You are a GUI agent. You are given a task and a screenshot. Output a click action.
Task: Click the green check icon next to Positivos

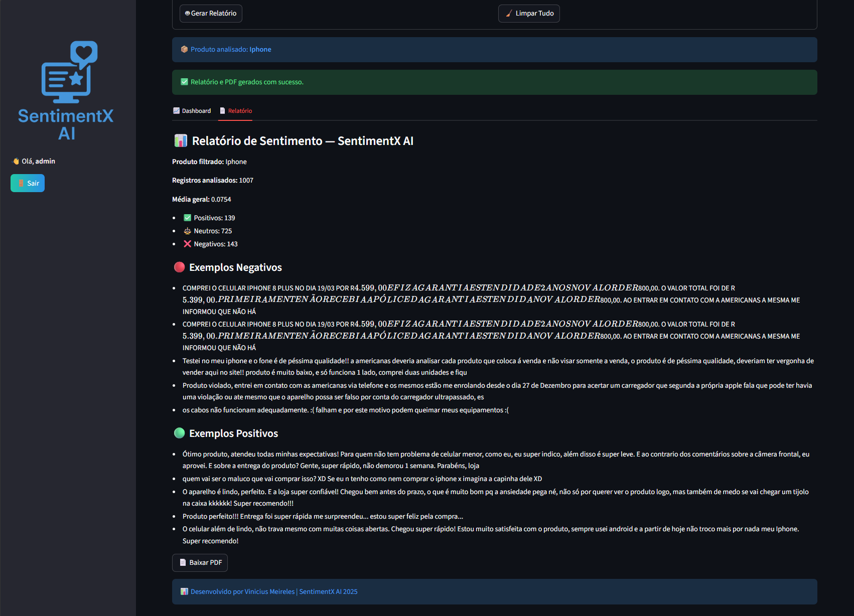click(187, 218)
